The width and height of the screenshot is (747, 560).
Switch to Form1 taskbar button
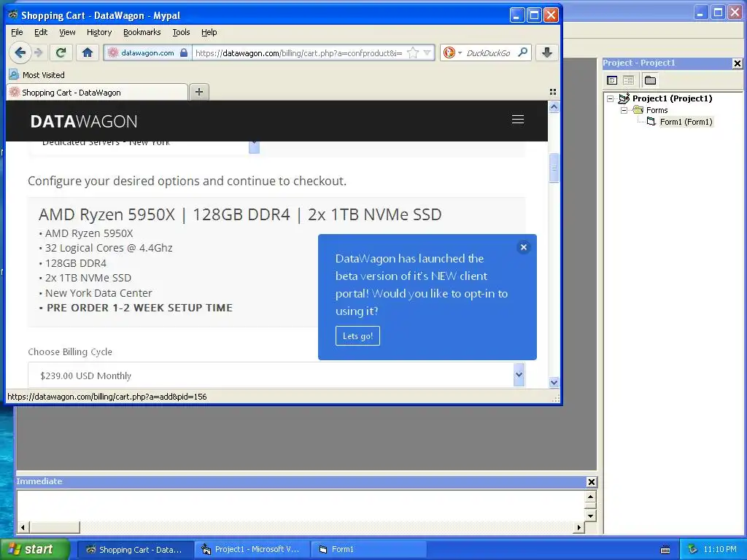[x=368, y=550]
